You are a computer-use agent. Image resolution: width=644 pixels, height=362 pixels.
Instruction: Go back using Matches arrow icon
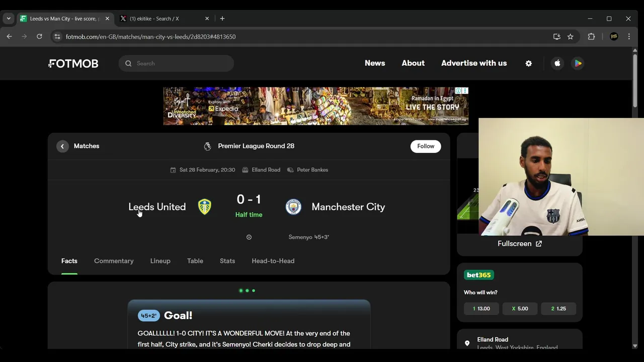click(62, 146)
